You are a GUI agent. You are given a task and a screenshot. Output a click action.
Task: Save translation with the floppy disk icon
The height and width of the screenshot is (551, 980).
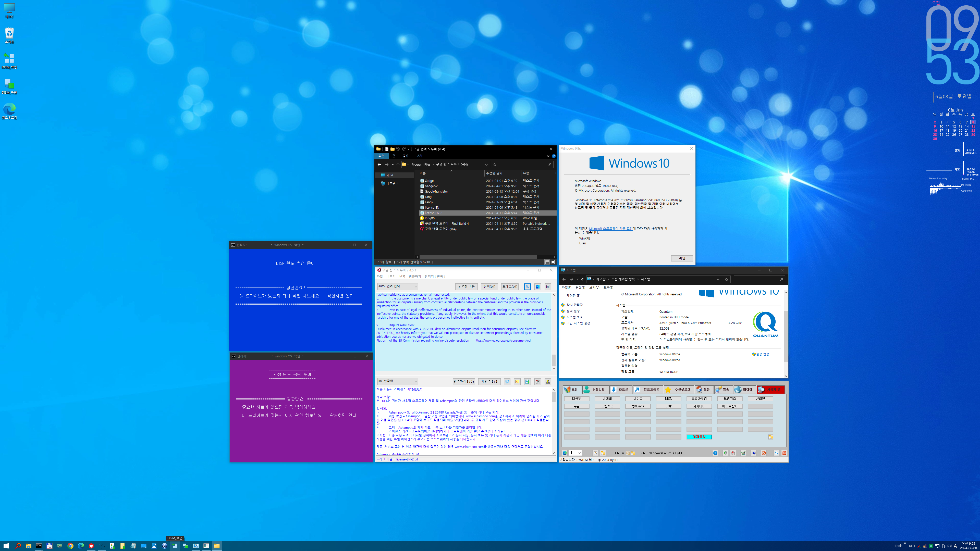[527, 381]
